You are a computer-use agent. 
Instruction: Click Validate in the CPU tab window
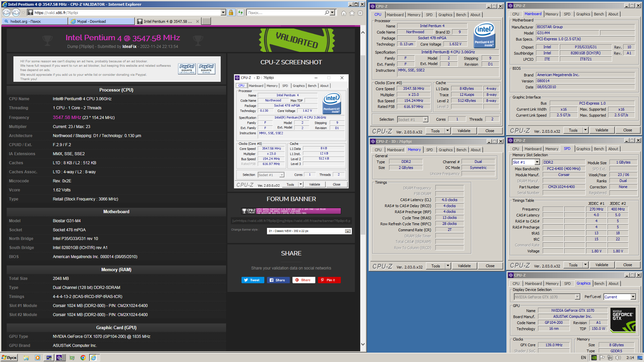[464, 131]
